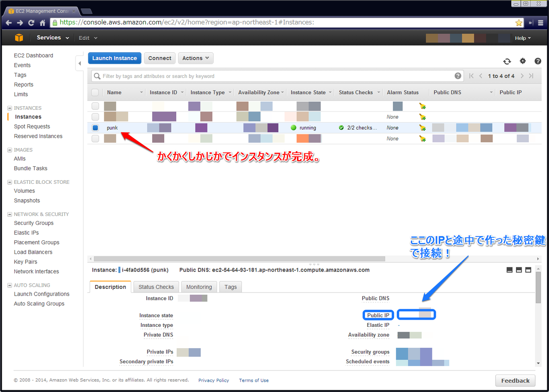Collapse the NETWORK & SECURITY section

click(x=10, y=214)
